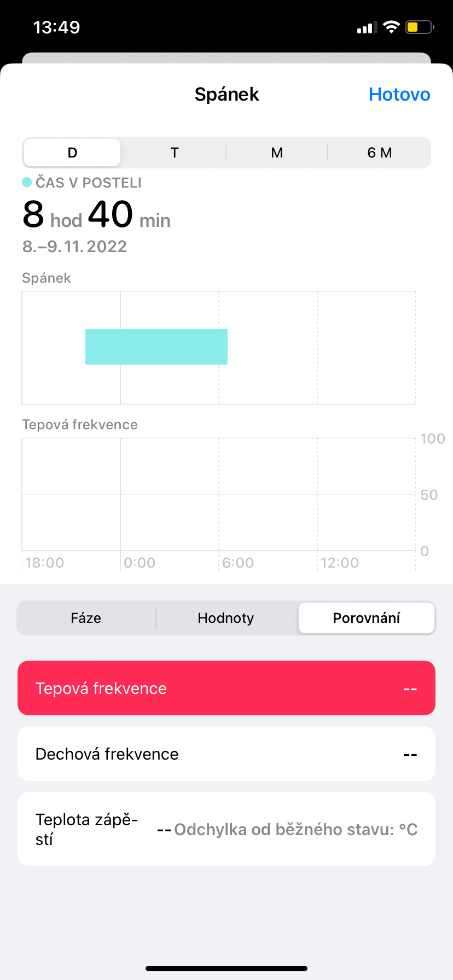Viewport: 453px width, 980px height.
Task: Show the Hodnoty values view
Action: (226, 618)
